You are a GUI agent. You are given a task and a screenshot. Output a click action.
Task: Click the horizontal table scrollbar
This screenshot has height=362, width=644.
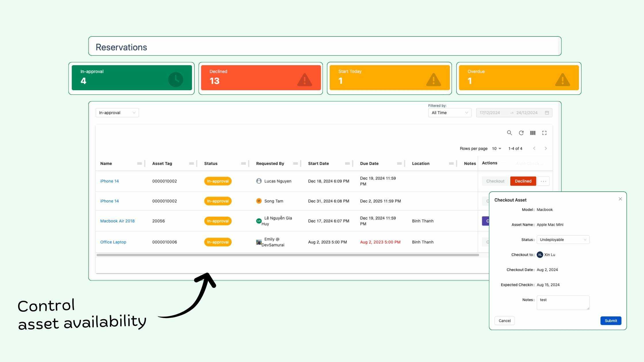287,255
